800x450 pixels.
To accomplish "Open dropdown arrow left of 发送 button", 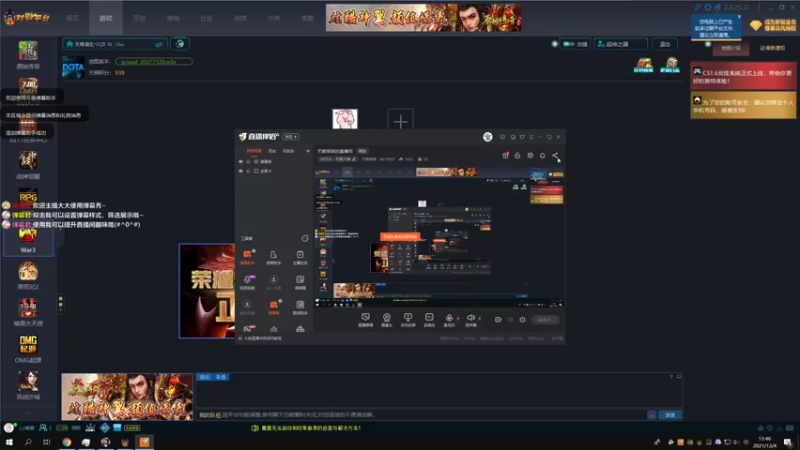I will pyautogui.click(x=652, y=415).
